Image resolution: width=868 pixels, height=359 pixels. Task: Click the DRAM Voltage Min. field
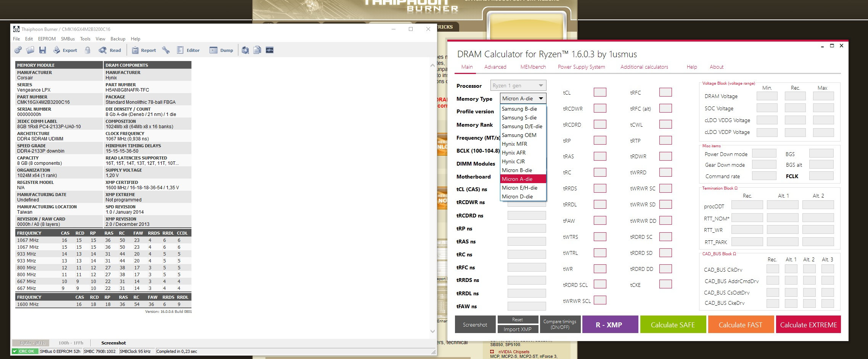coord(767,96)
